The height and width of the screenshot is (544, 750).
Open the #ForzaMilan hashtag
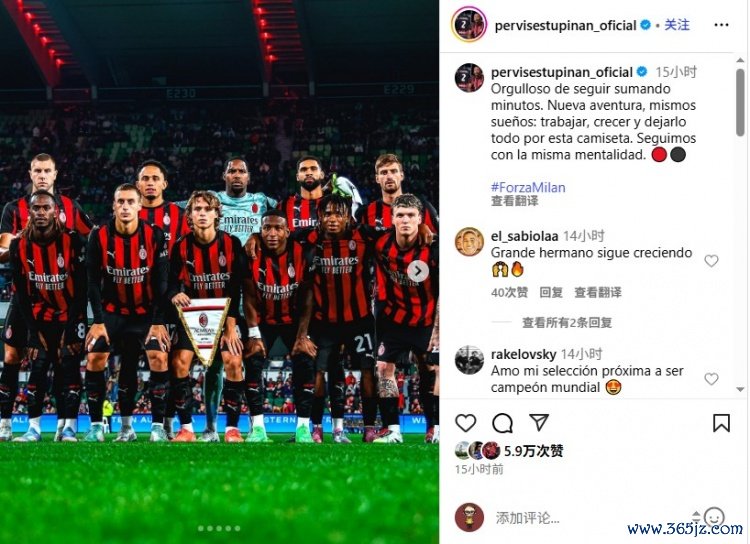pos(528,187)
